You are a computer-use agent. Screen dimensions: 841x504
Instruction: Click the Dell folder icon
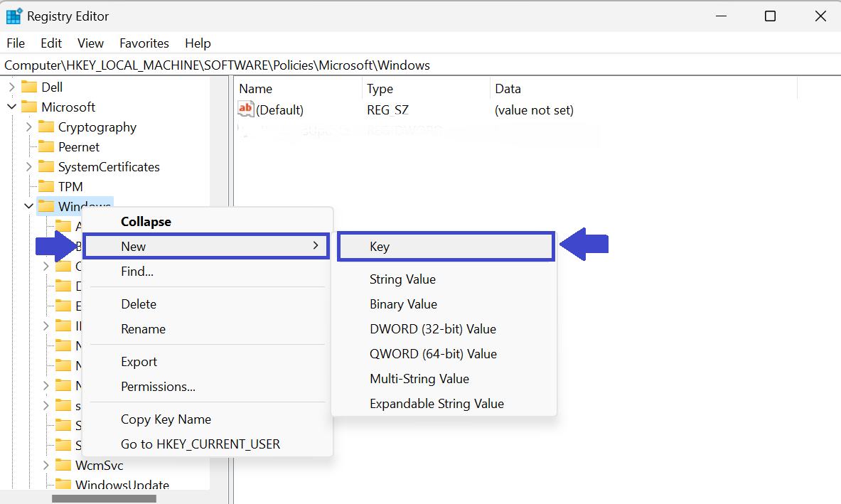click(29, 87)
